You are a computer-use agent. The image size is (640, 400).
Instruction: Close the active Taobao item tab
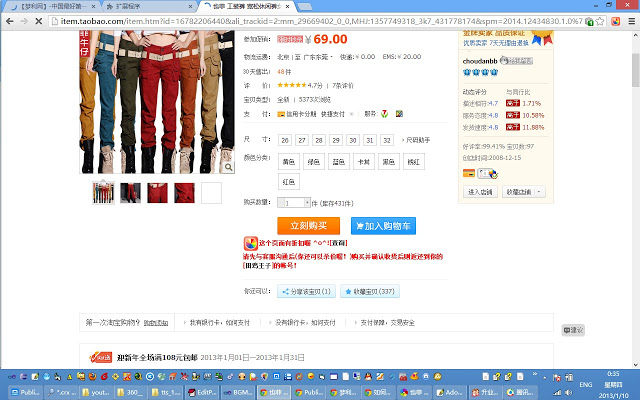288,7
